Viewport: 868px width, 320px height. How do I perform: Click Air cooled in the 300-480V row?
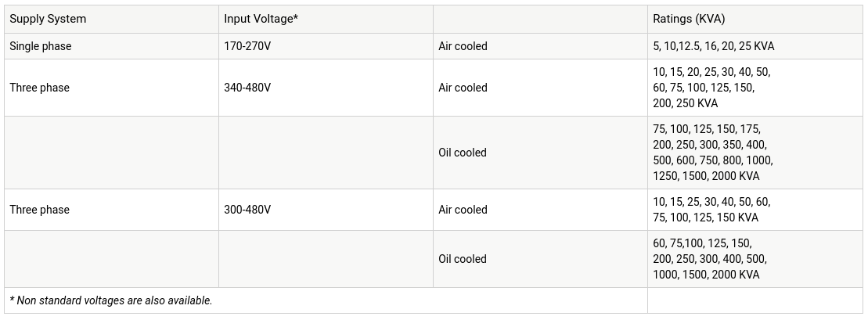[x=463, y=210]
